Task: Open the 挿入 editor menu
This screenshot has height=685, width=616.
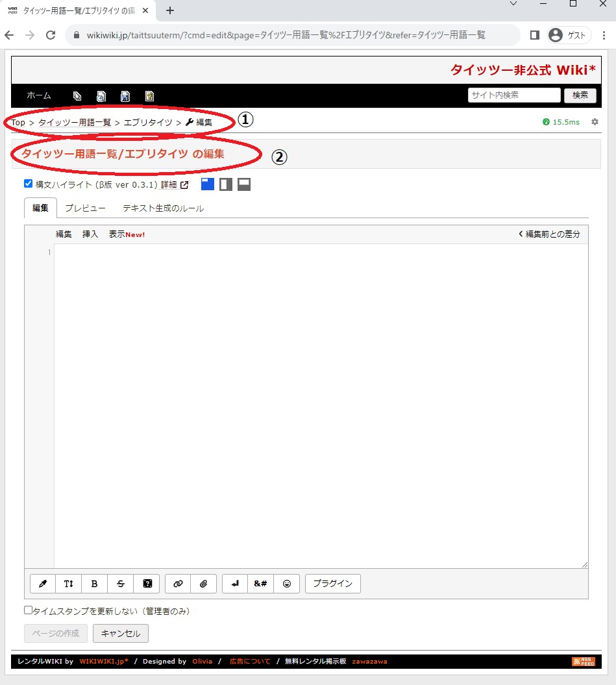Action: (90, 234)
